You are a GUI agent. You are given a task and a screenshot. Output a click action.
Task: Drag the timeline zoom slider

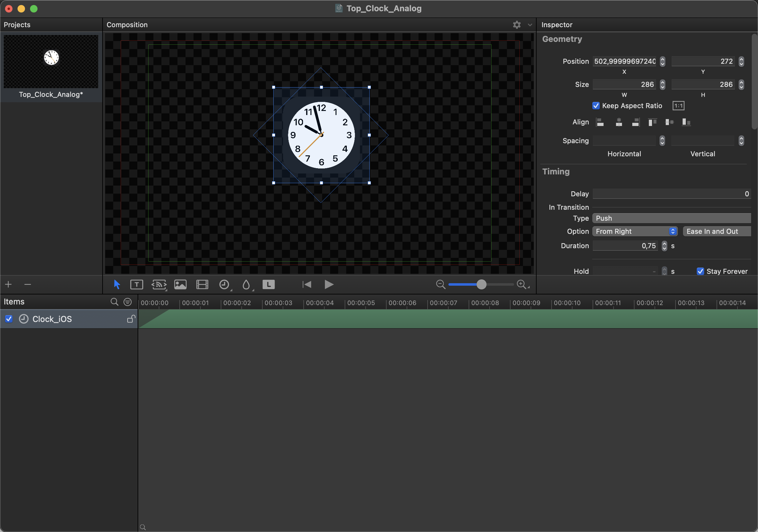click(x=482, y=284)
